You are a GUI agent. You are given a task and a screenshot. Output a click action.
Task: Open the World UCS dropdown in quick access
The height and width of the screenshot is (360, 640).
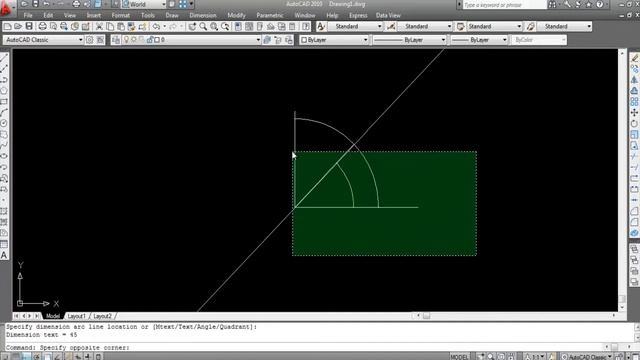144,4
